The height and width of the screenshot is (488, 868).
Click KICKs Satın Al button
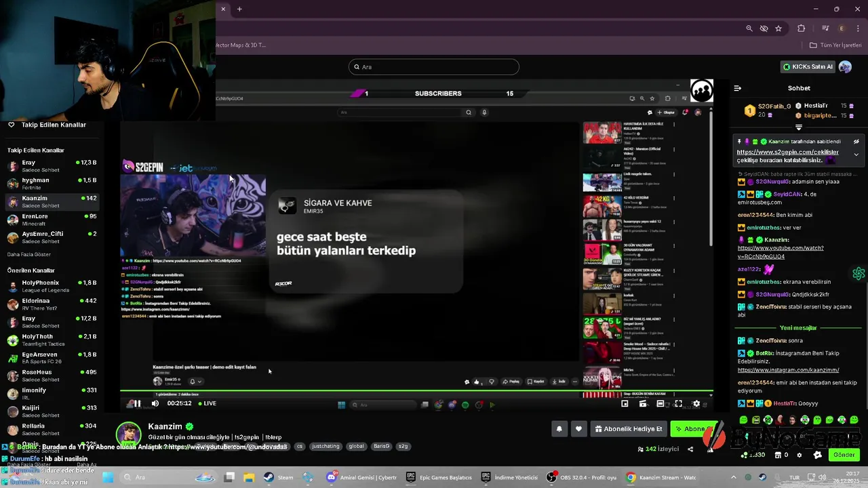tap(808, 67)
